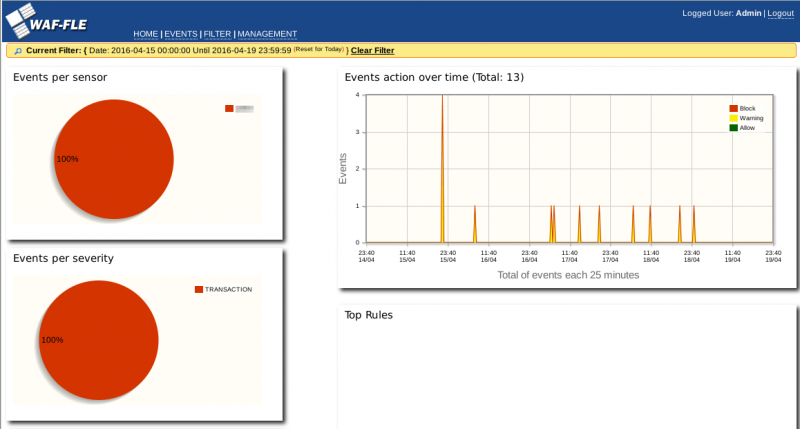Click the yellow Warning legend swatch
The image size is (800, 429).
(x=733, y=118)
